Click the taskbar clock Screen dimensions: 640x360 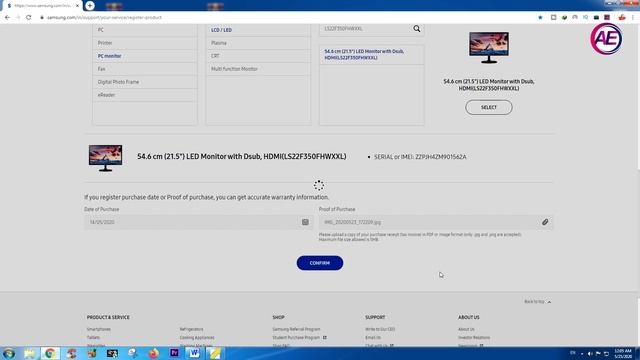(623, 353)
